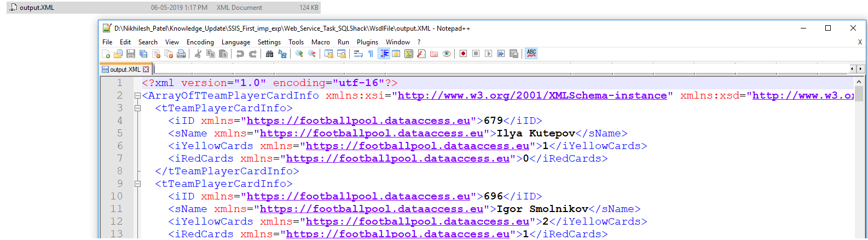Screen dimensions: 868x240
Task: Zoom in using the magnifier plus icon
Action: [x=299, y=54]
